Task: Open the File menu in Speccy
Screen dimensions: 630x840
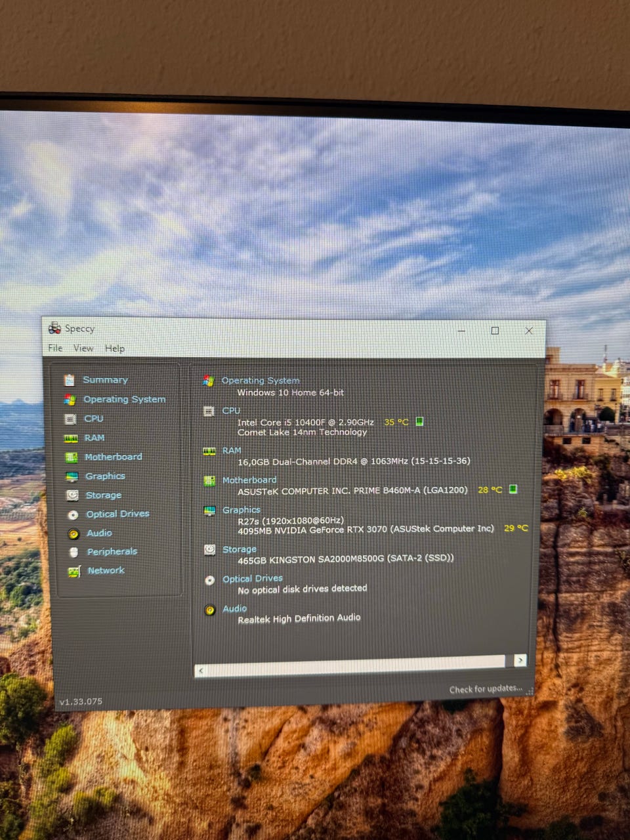Action: tap(55, 348)
